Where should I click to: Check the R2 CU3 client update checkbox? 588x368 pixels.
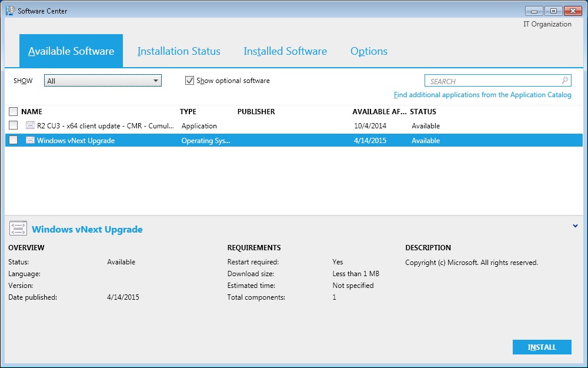13,125
